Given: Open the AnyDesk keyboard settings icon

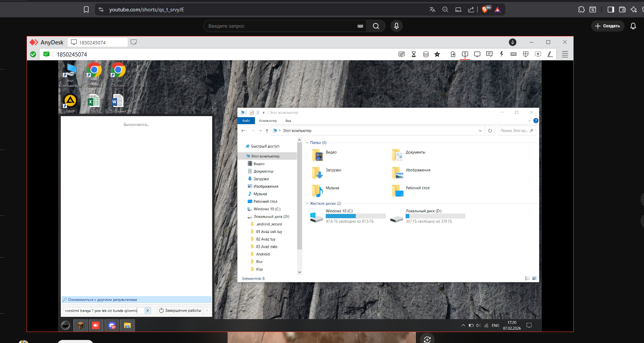Looking at the screenshot, I should point(514,54).
